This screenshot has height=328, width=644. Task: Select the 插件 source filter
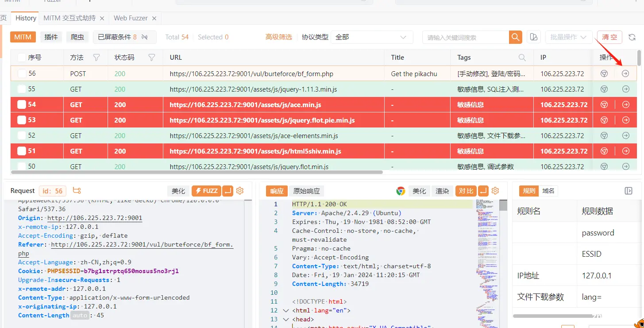[51, 37]
